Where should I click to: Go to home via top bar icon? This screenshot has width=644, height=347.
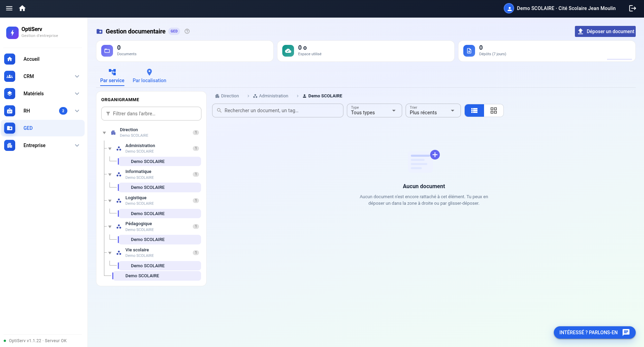[x=22, y=8]
